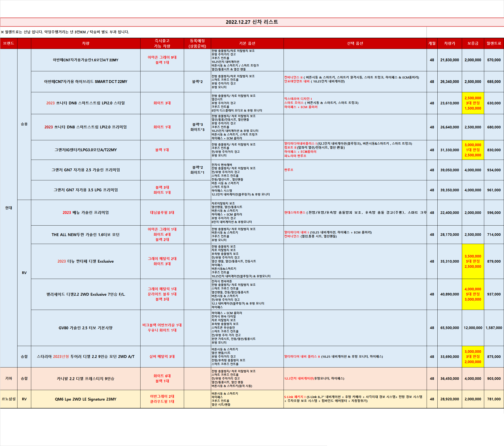The image size is (504, 446).
Task: Click the monthly rent '1,587,000'
Action: 494,328
